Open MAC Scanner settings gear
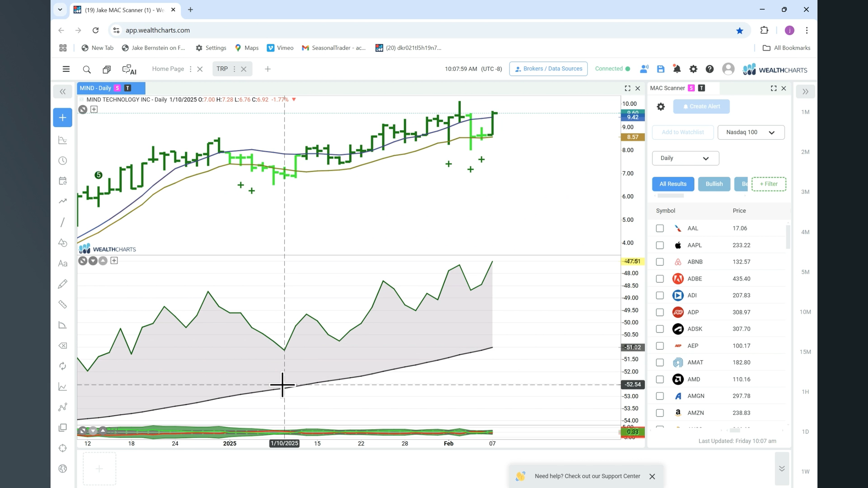The height and width of the screenshot is (488, 868). [660, 107]
